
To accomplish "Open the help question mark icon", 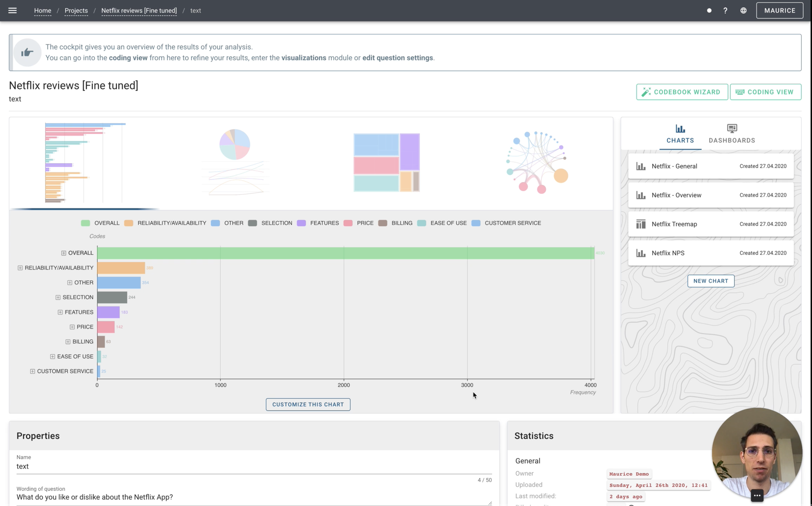I will tap(725, 10).
